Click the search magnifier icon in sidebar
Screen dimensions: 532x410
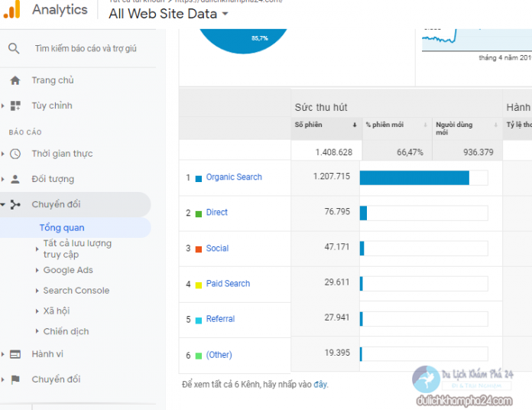14,48
